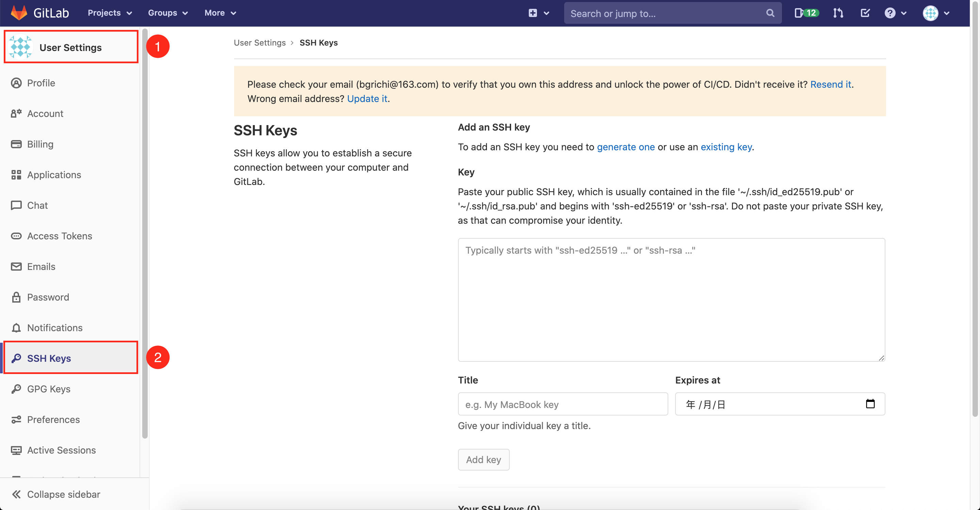This screenshot has height=510, width=980.
Task: Open the date picker calendar icon
Action: pyautogui.click(x=870, y=404)
